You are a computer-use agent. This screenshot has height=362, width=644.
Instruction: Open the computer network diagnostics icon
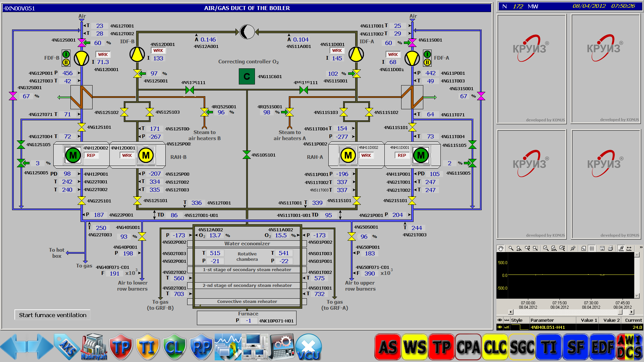pos(255,347)
